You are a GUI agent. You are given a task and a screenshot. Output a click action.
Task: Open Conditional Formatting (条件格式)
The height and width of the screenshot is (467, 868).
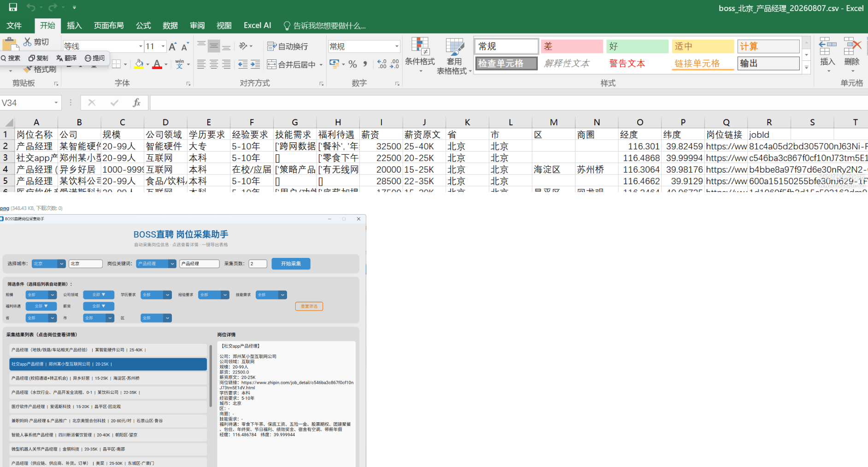pyautogui.click(x=420, y=56)
